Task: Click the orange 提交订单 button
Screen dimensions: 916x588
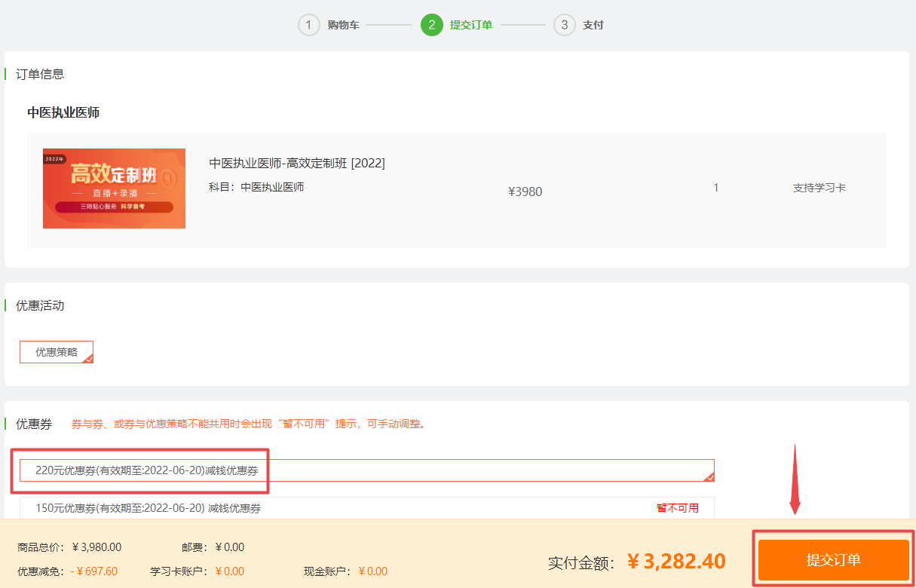Action: point(833,560)
